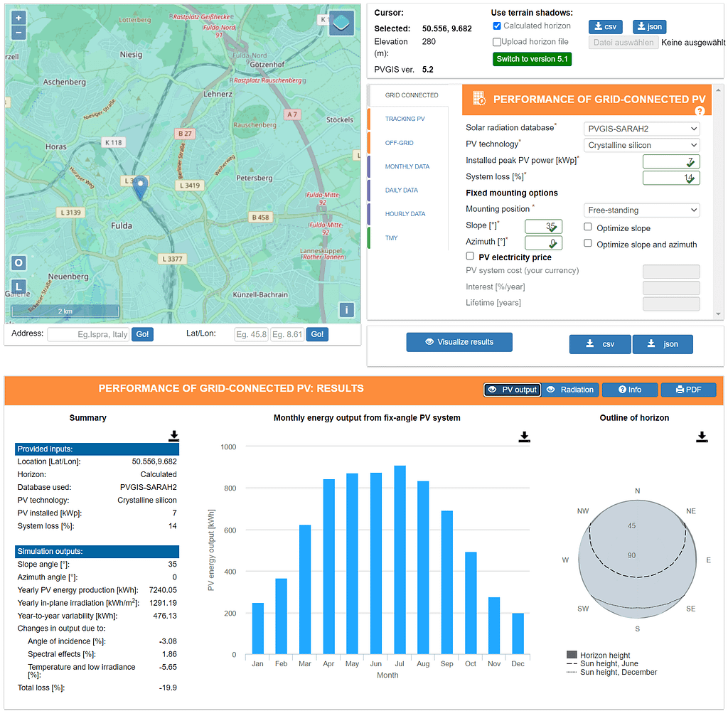Enable the Upload horizon file option

pos(496,42)
